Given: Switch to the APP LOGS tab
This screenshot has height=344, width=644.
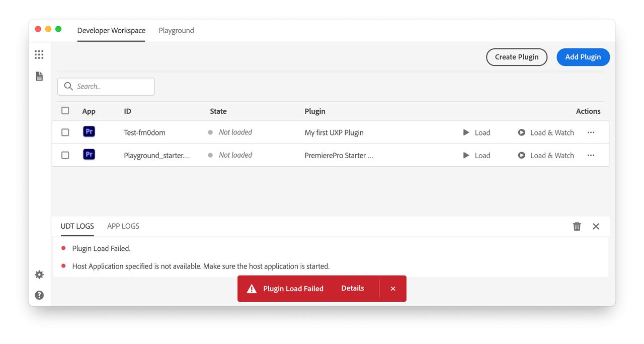Looking at the screenshot, I should (123, 226).
